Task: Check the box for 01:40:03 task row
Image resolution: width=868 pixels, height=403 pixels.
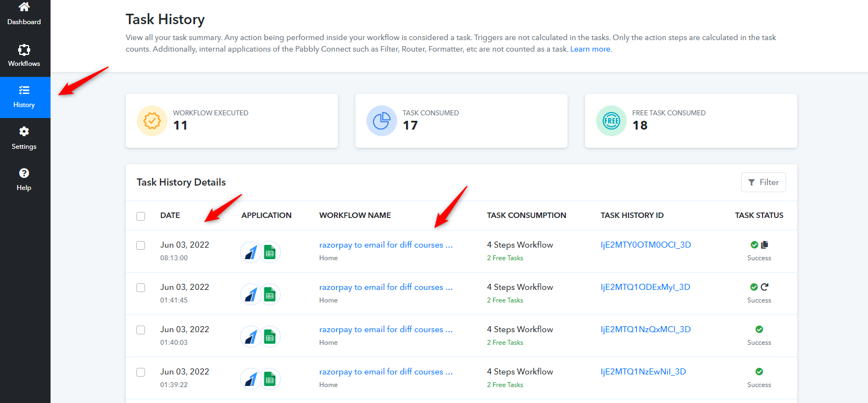Action: click(x=141, y=330)
